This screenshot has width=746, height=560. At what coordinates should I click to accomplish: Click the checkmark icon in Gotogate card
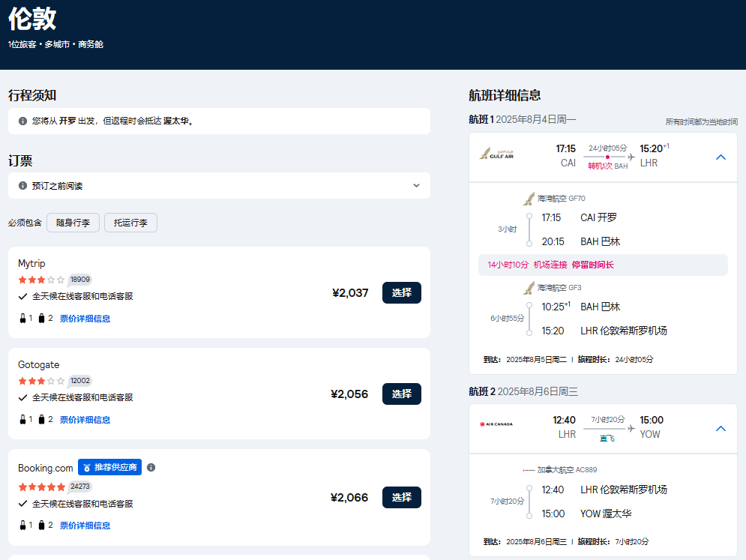22,398
